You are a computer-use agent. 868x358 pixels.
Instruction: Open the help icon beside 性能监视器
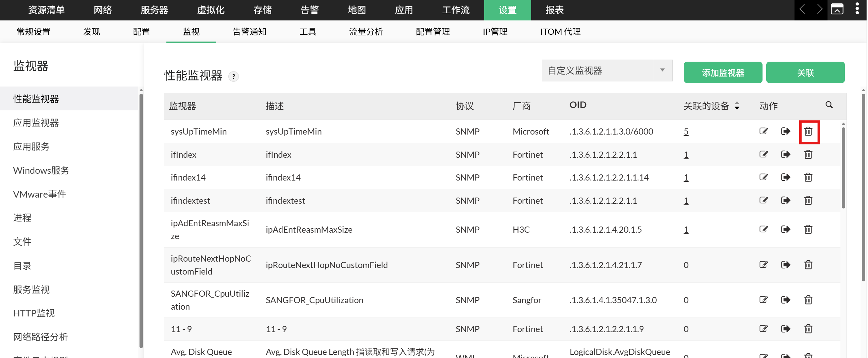tap(233, 76)
